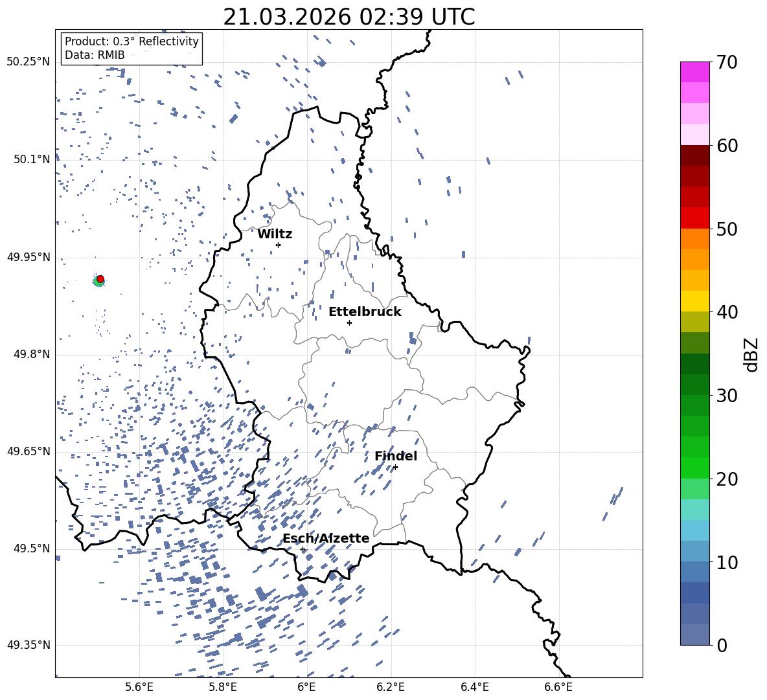Click the yellow colorbar segment above 40
Viewport: 767px width, 700px height.
pyautogui.click(x=695, y=301)
